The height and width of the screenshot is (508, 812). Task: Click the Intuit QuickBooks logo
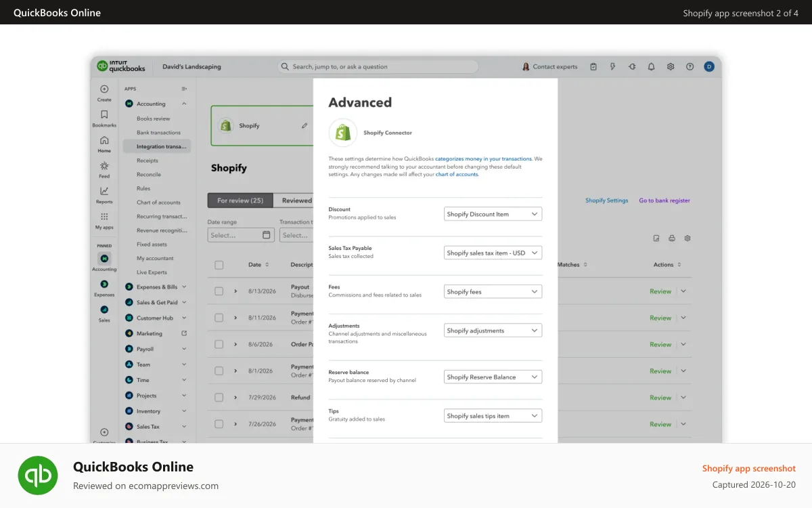click(x=121, y=66)
